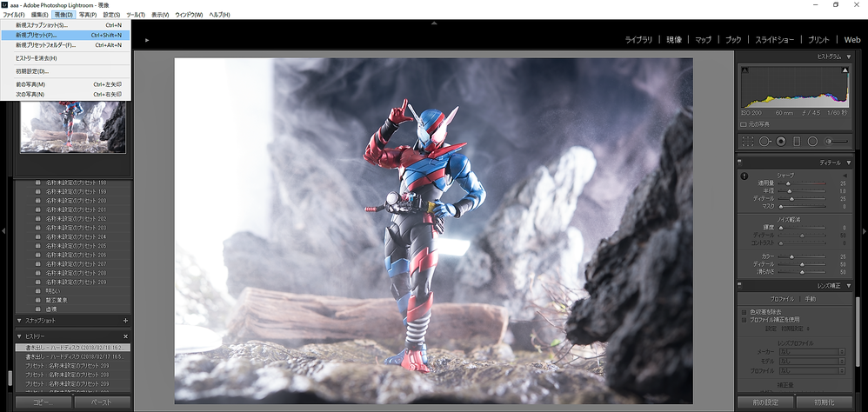Clear the history with X icon
Screen dimensions: 868x412
click(125, 336)
